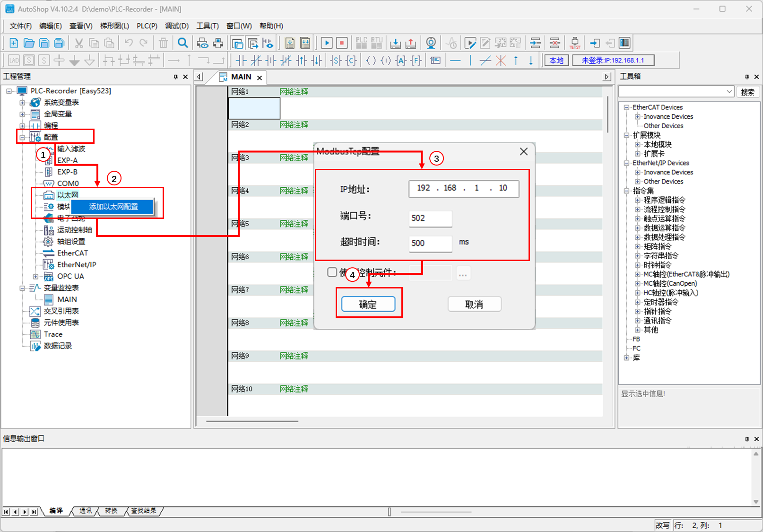Viewport: 763px width, 532px height.
Task: Click the 端口号 port number field
Action: pos(430,218)
